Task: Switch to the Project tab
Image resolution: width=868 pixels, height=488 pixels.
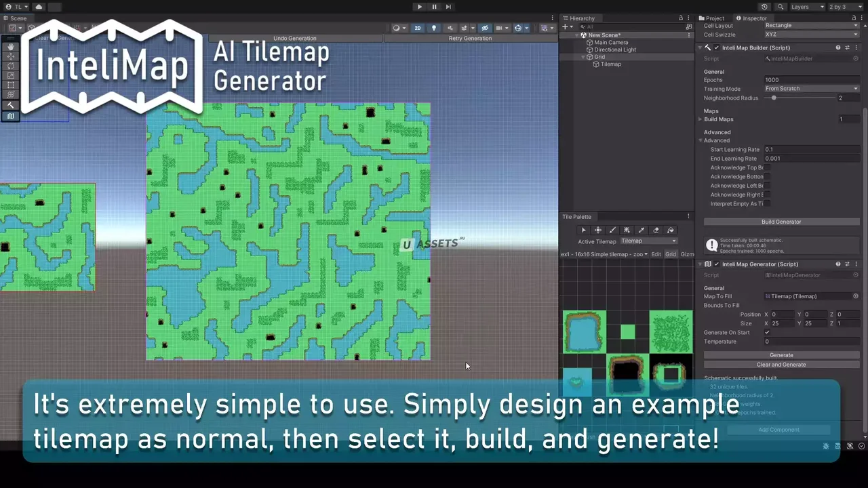Action: [x=711, y=18]
